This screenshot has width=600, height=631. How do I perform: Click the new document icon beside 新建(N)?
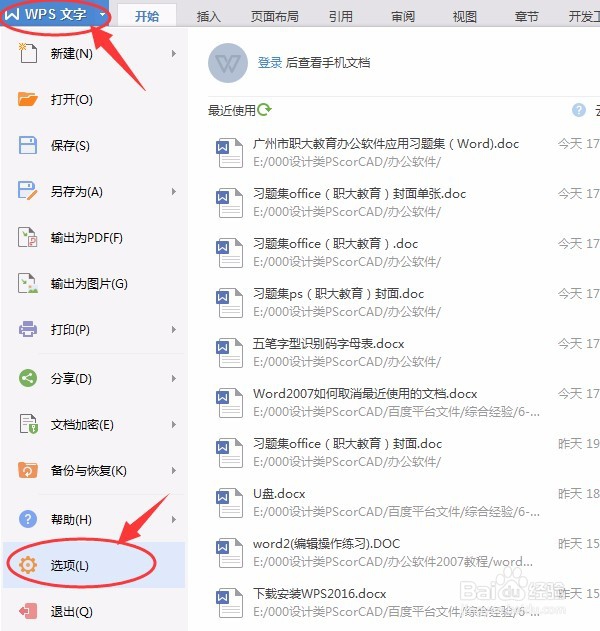(x=28, y=54)
